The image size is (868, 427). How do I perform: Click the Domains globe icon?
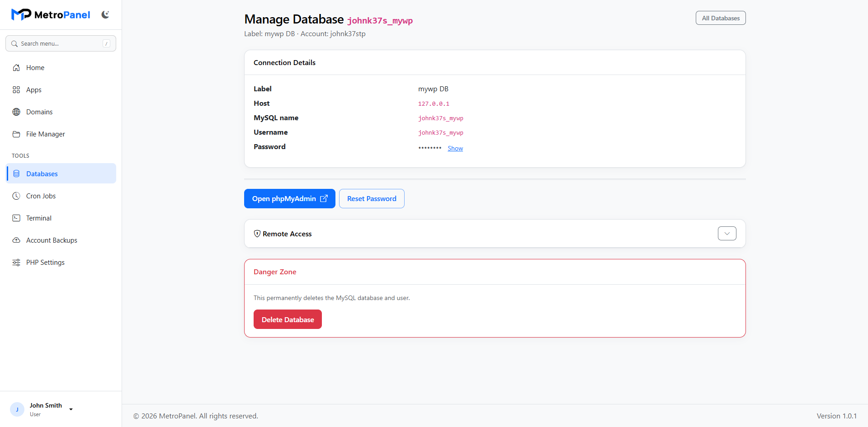pyautogui.click(x=16, y=112)
